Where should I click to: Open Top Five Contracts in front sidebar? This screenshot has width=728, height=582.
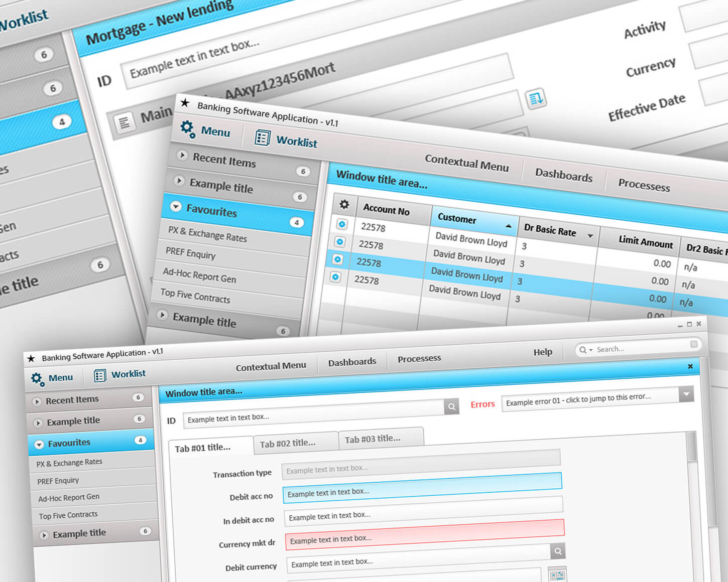pyautogui.click(x=68, y=515)
